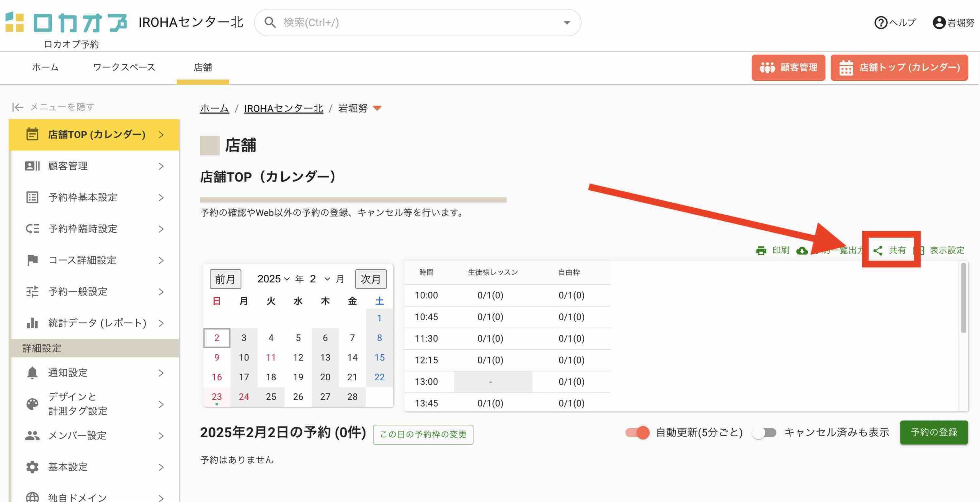Open the year 2025 dropdown
The image size is (980, 502).
tap(273, 279)
